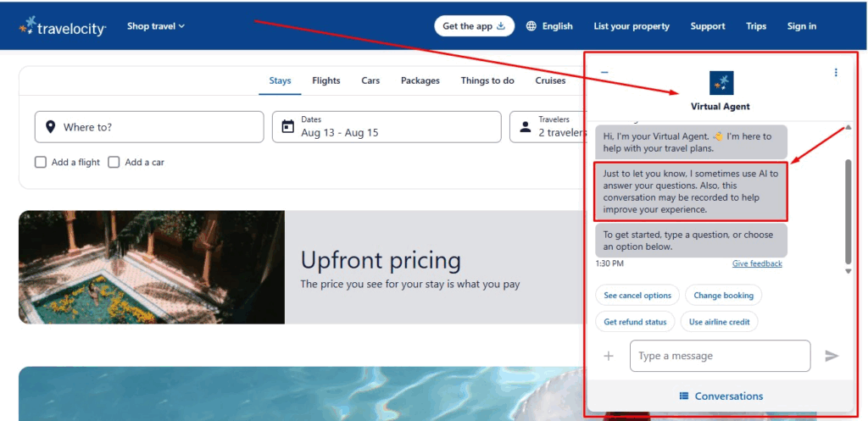Click the Get the app button
This screenshot has width=868, height=421.
click(474, 26)
